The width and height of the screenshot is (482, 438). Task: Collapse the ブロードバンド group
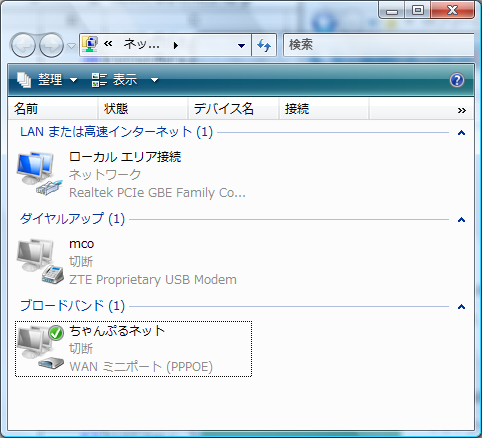[x=461, y=307]
